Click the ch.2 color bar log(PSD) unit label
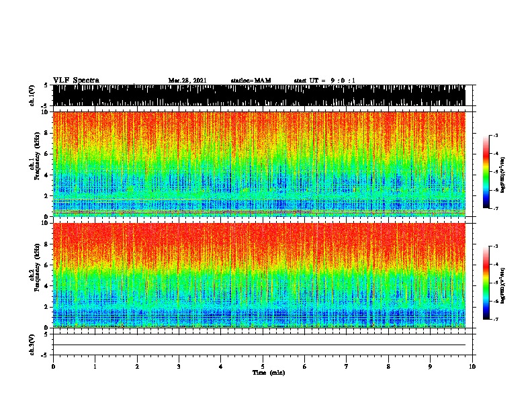Image resolution: width=532 pixels, height=411 pixels. point(503,285)
